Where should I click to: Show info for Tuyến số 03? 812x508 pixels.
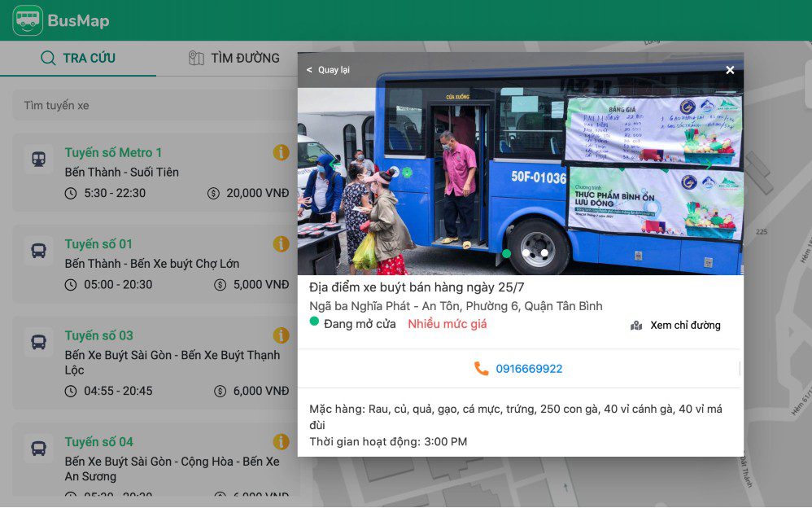click(281, 335)
